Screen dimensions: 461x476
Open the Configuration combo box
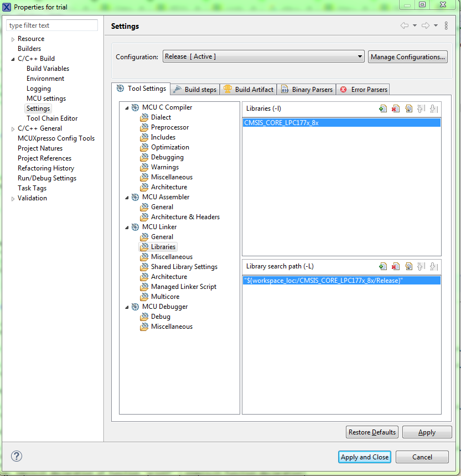click(263, 56)
